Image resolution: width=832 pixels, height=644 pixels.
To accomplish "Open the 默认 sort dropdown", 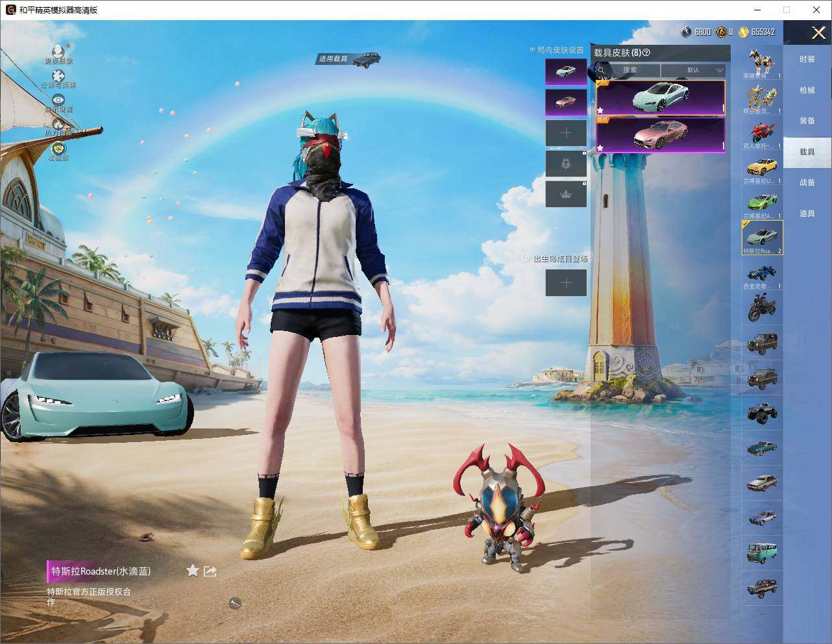I will coord(693,70).
